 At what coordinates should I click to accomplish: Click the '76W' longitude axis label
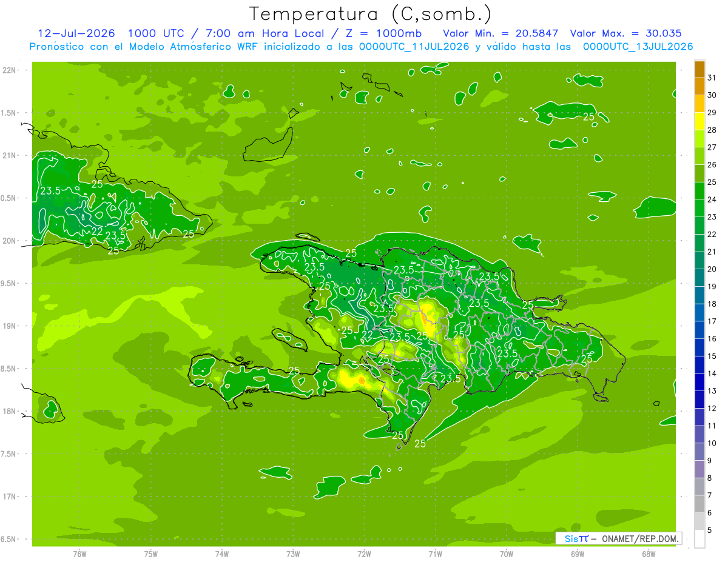tap(79, 554)
